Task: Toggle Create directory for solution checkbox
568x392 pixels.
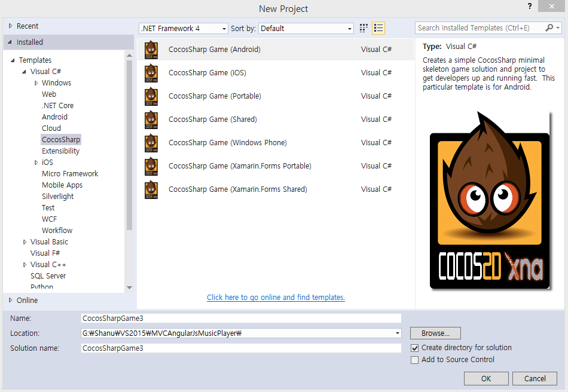Action: [x=415, y=348]
